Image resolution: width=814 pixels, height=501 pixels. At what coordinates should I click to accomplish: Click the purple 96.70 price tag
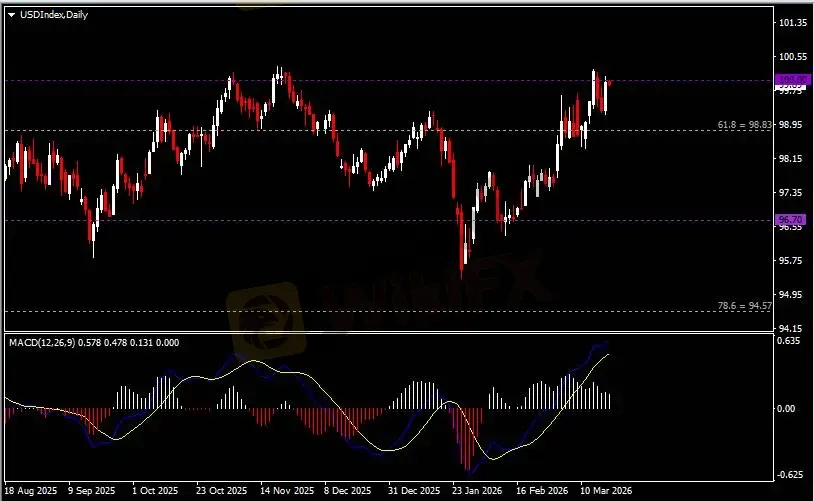coord(790,219)
